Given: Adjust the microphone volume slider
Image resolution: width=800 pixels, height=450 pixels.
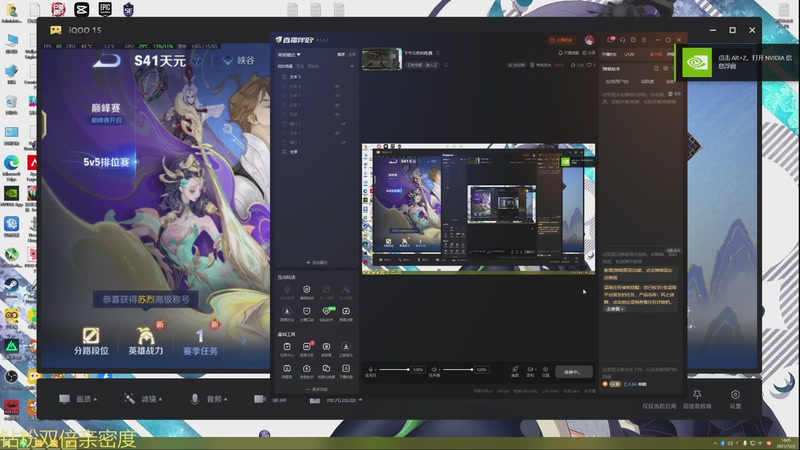Looking at the screenshot, I should click(394, 369).
